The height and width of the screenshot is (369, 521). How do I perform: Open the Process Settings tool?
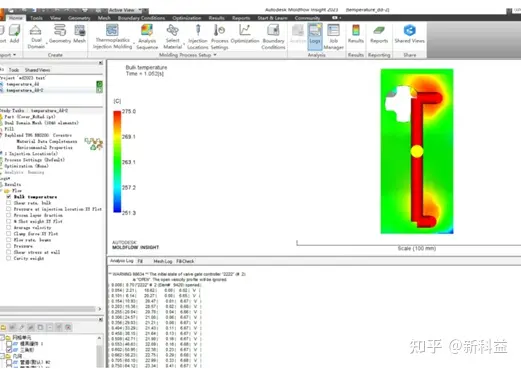point(219,36)
